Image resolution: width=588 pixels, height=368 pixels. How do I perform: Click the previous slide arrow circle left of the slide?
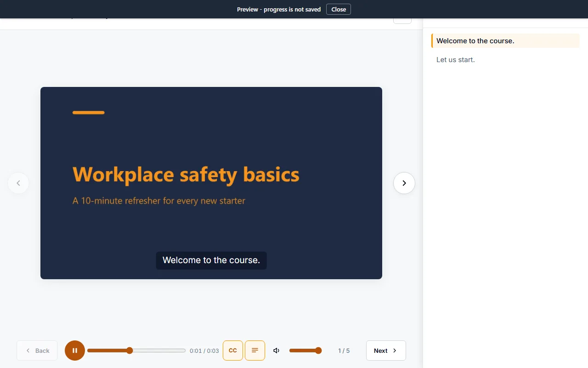(x=18, y=183)
